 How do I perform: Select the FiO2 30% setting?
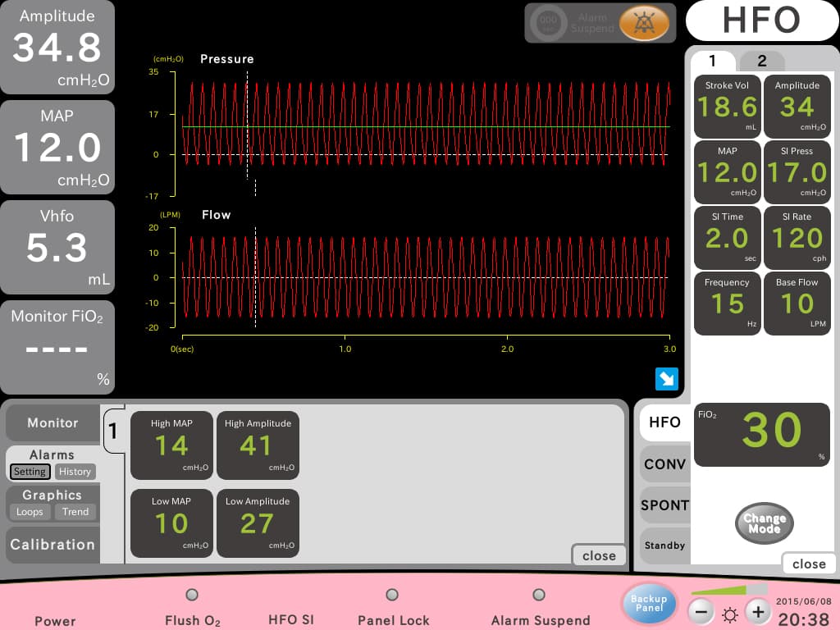(762, 435)
